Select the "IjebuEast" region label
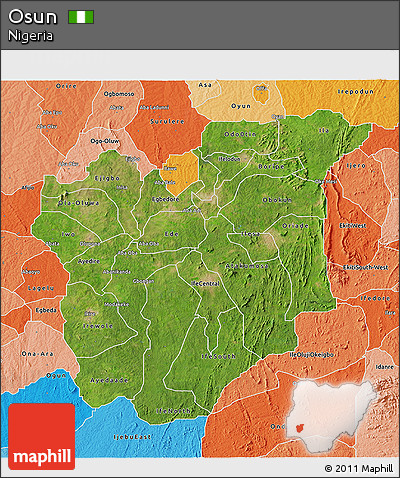The width and height of the screenshot is (400, 478). (132, 437)
